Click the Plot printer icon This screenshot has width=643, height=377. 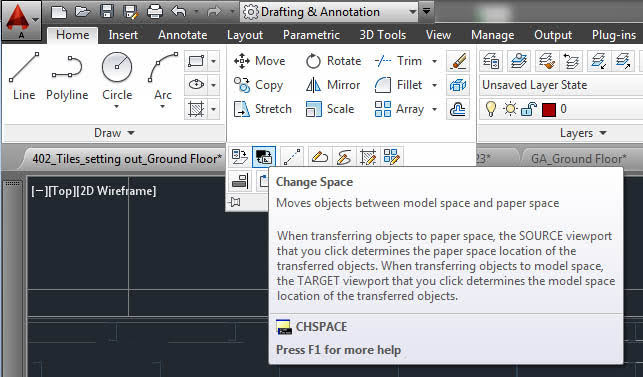pos(155,11)
